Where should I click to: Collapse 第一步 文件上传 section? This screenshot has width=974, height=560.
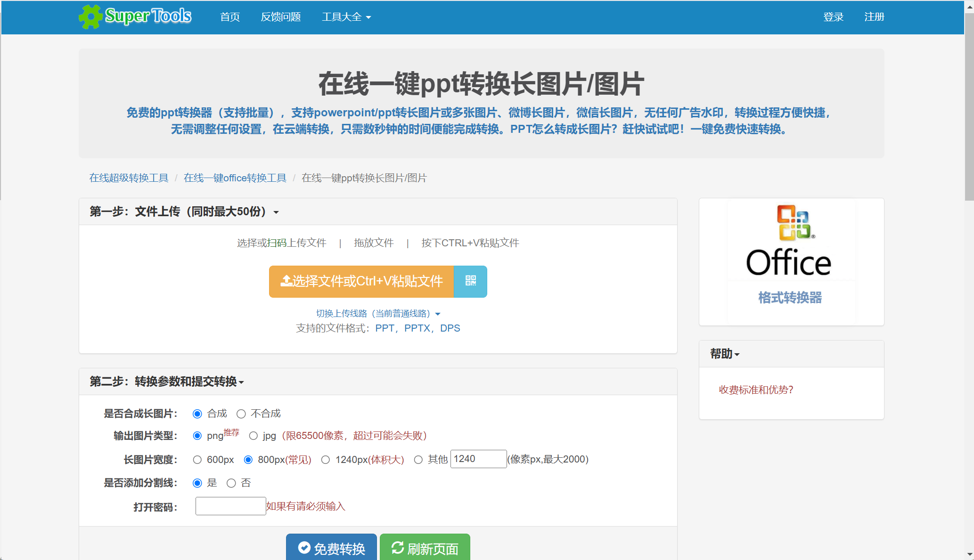point(184,212)
